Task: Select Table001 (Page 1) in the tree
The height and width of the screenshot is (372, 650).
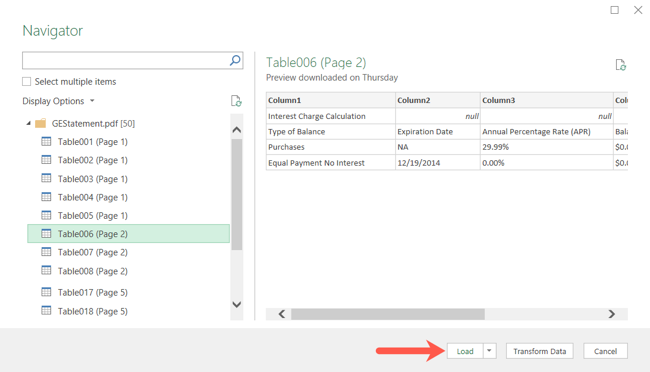Action: pyautogui.click(x=92, y=142)
